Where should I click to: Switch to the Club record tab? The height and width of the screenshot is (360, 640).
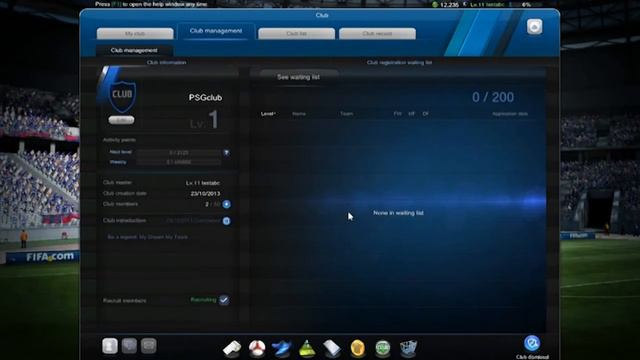[378, 33]
